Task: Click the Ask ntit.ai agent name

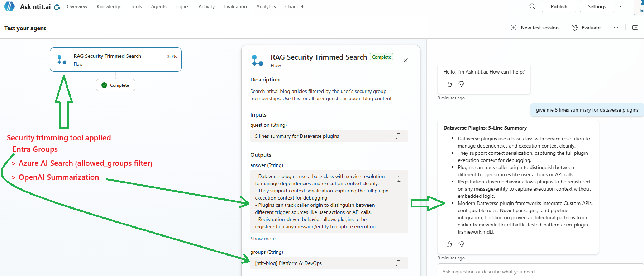Action: [x=35, y=6]
